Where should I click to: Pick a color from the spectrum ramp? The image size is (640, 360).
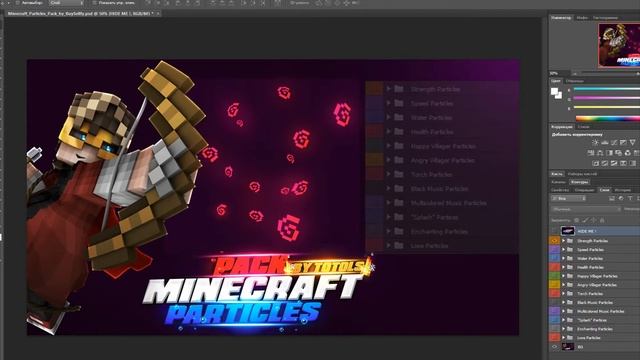tap(608, 119)
